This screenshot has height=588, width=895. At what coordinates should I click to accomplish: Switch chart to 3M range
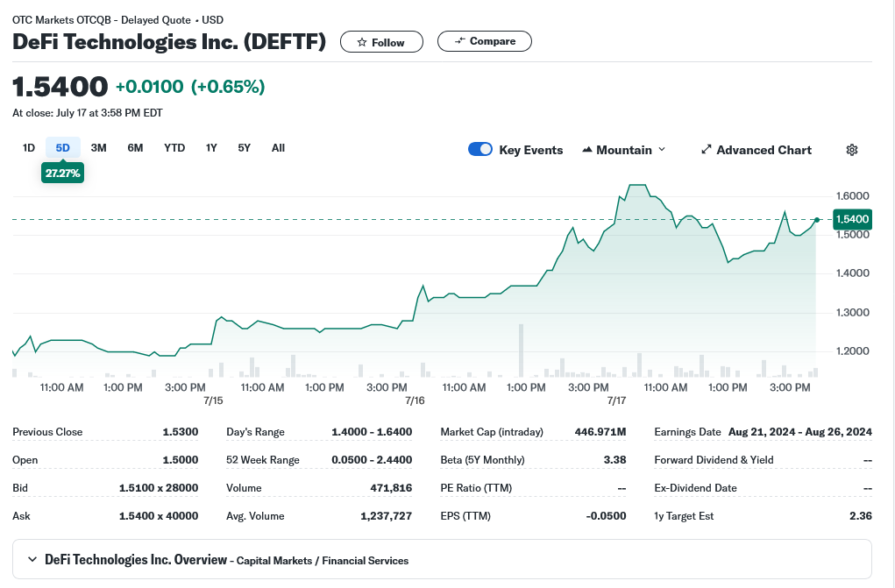99,148
